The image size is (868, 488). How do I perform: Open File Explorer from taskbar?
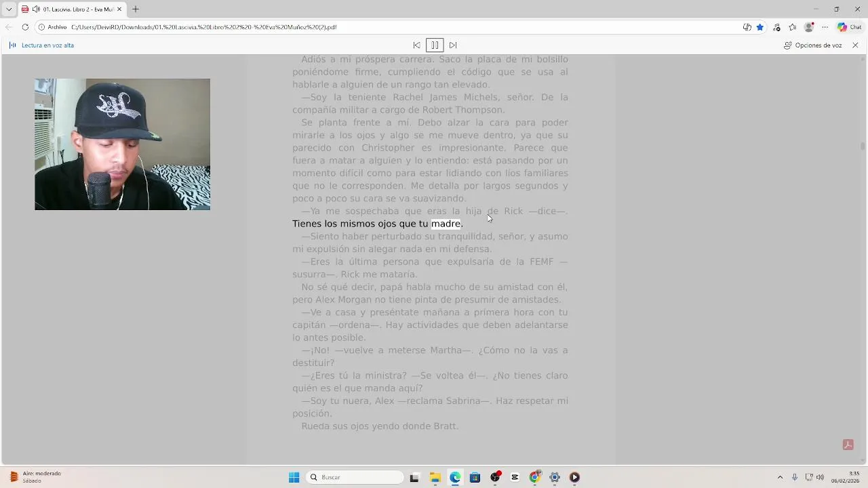(435, 477)
